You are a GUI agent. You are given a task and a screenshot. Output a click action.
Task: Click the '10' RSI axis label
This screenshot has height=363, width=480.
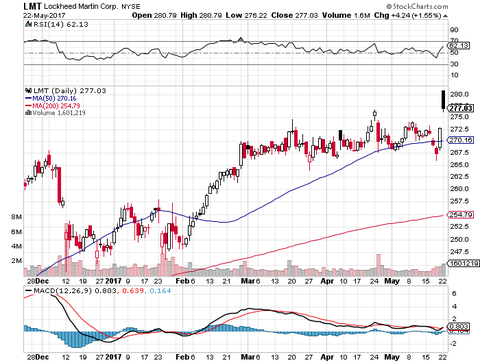click(x=454, y=75)
